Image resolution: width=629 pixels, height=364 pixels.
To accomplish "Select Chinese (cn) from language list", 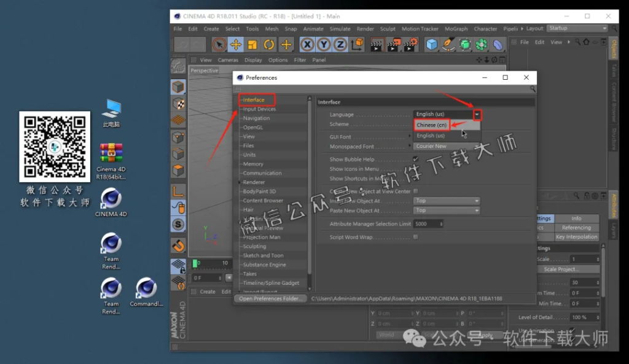I will (x=430, y=125).
